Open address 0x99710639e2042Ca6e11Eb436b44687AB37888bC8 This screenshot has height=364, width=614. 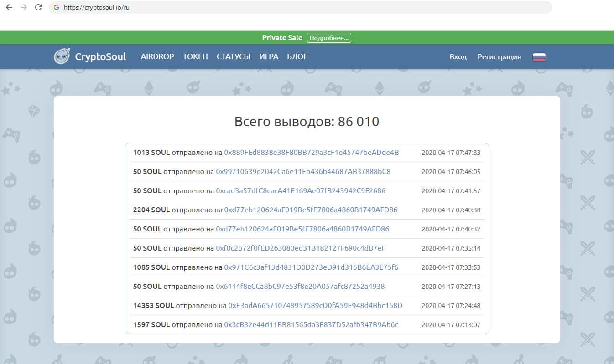pyautogui.click(x=303, y=172)
